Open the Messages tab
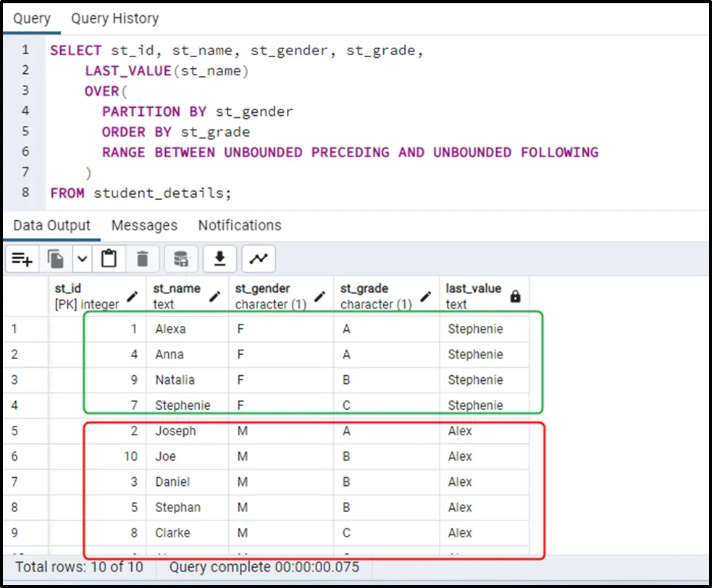Image resolution: width=712 pixels, height=588 pixels. [x=144, y=225]
